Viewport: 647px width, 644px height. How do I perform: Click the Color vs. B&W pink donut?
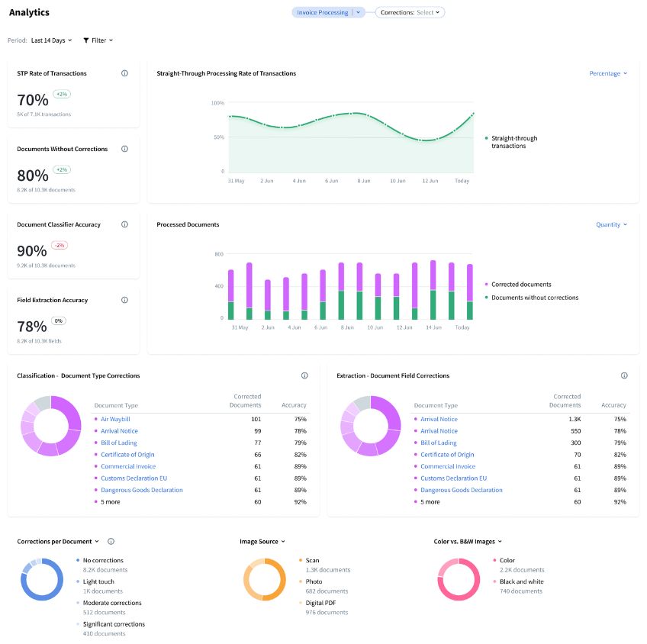click(459, 579)
